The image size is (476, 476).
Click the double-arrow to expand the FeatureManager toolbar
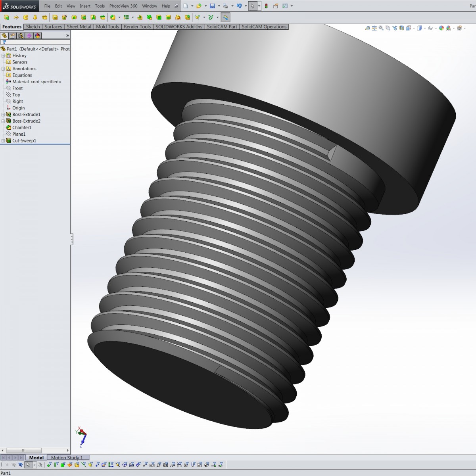(x=67, y=35)
